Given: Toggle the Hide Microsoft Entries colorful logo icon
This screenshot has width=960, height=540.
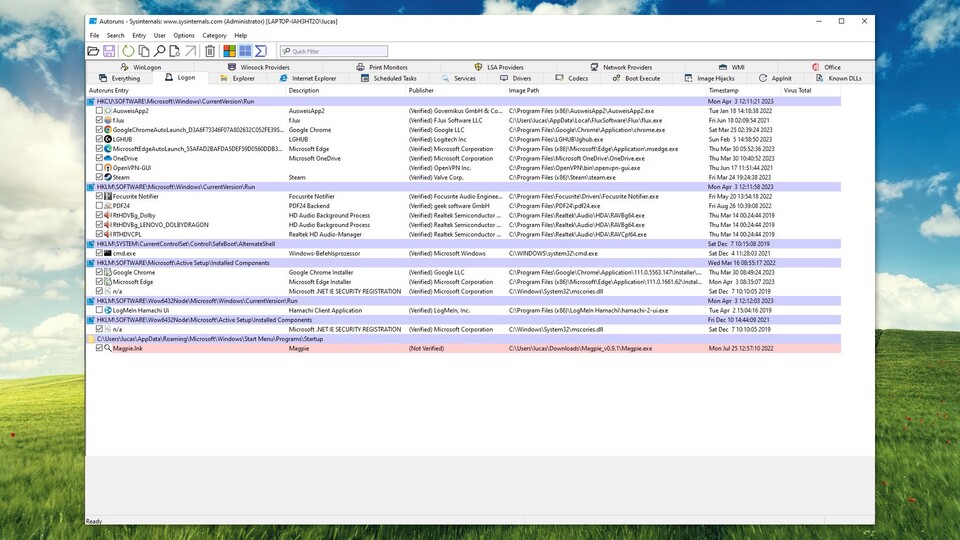Looking at the screenshot, I should pyautogui.click(x=230, y=51).
